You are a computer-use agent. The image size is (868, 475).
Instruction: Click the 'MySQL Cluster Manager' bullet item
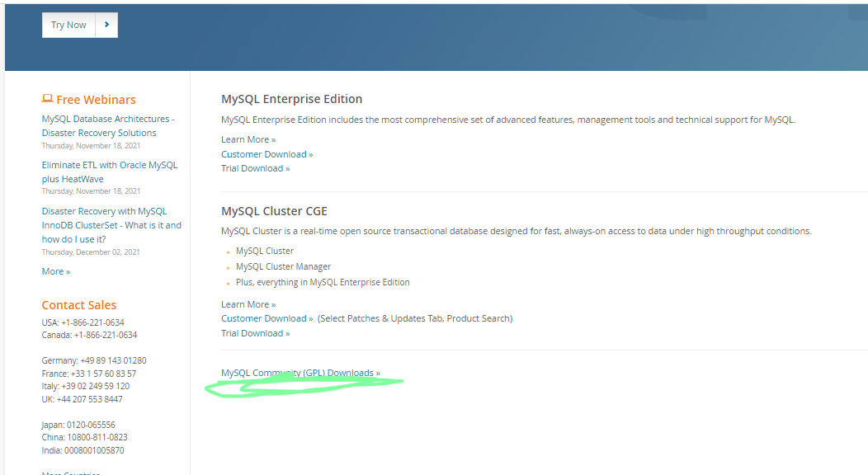[284, 266]
